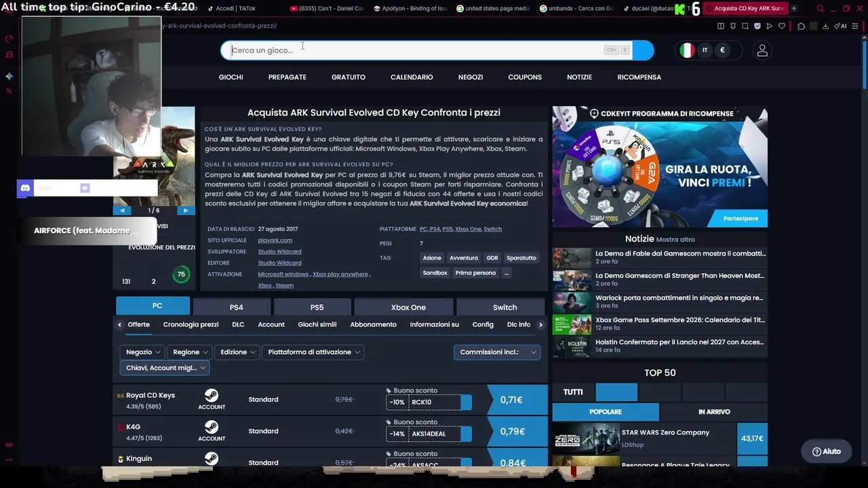
Task: Switch to the IN ARRIVO list
Action: pos(714,411)
